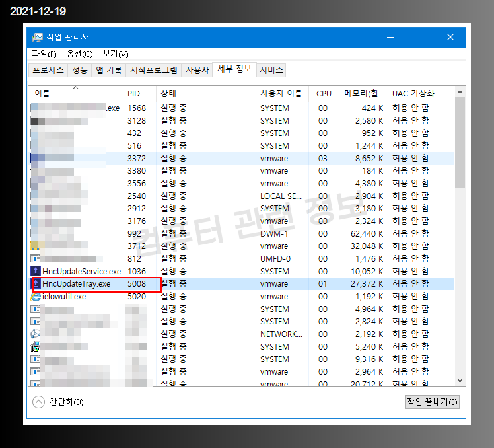This screenshot has width=494, height=448.
Task: Minimize the 작업 관리자 window
Action: click(x=390, y=37)
